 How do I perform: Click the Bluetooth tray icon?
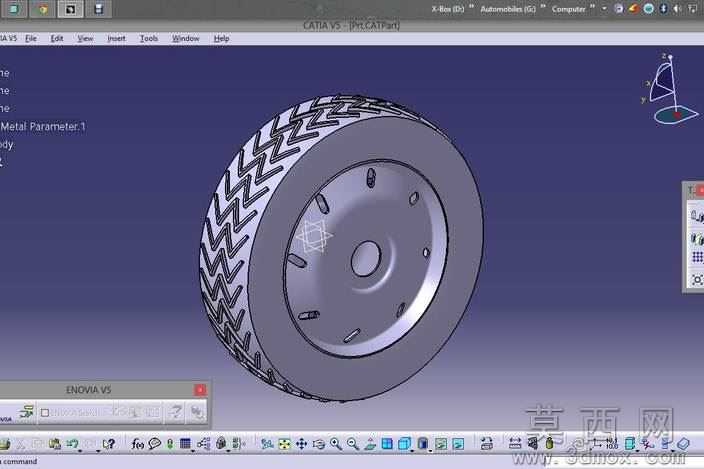(663, 9)
